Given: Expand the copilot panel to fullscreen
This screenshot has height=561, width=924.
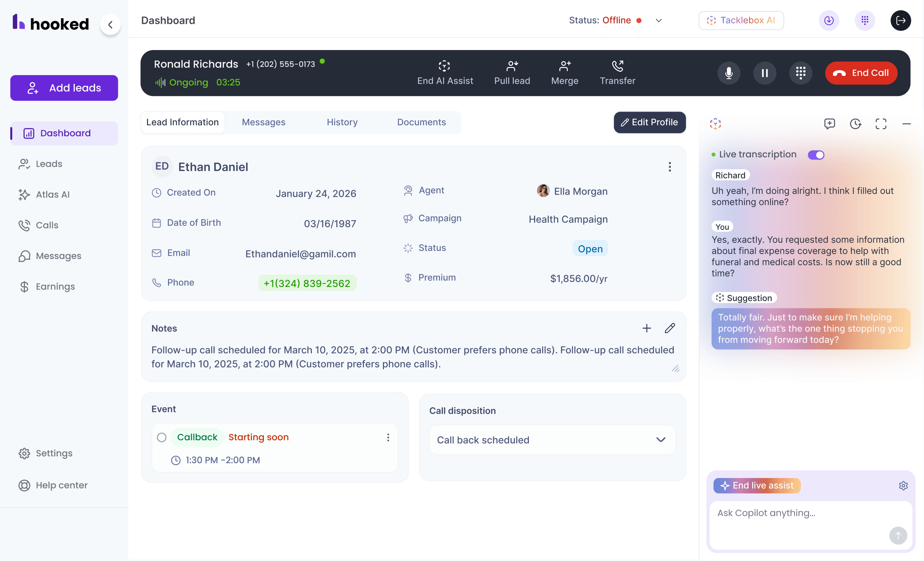Looking at the screenshot, I should coord(881,124).
